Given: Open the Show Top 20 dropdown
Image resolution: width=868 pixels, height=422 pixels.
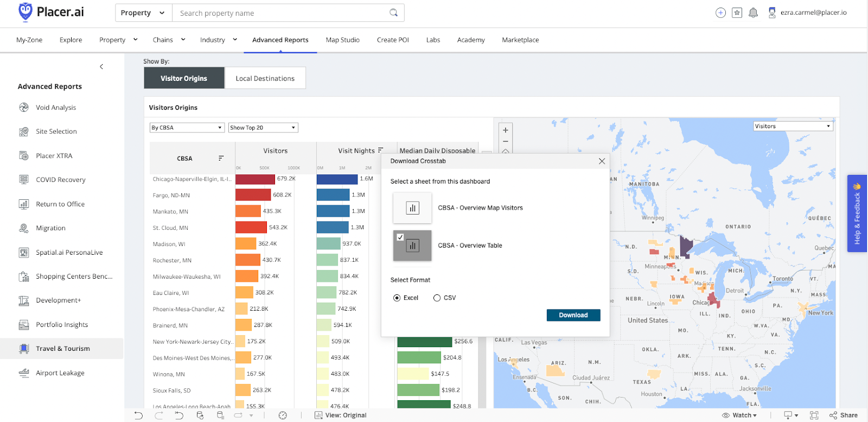Looking at the screenshot, I should [263, 128].
